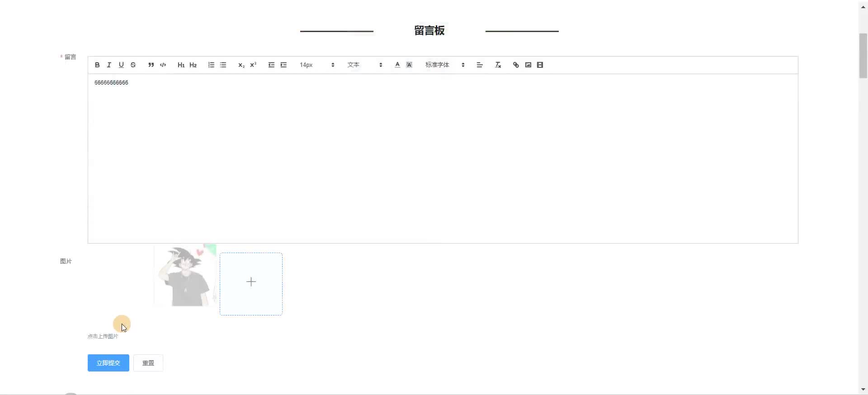Create a bulleted list

pyautogui.click(x=223, y=65)
